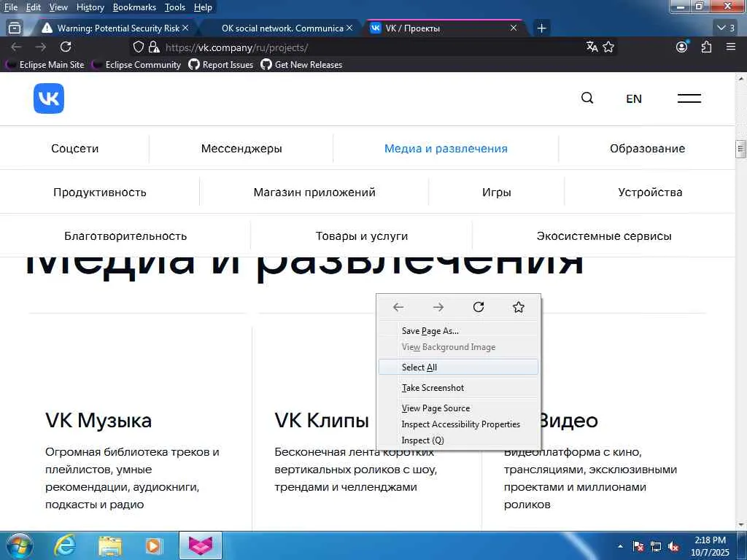Expand the list all tabs dropdown
Image resolution: width=747 pixels, height=560 pixels.
tap(726, 28)
